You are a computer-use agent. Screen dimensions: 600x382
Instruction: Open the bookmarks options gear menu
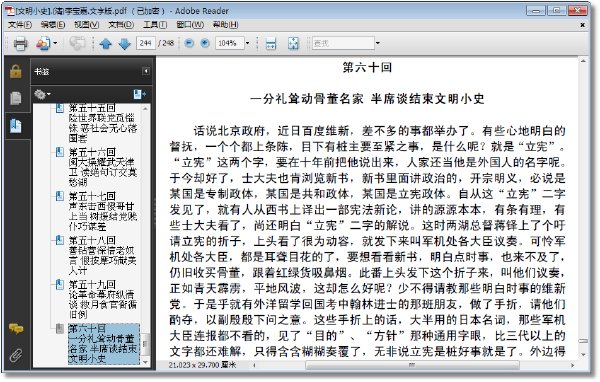42,94
